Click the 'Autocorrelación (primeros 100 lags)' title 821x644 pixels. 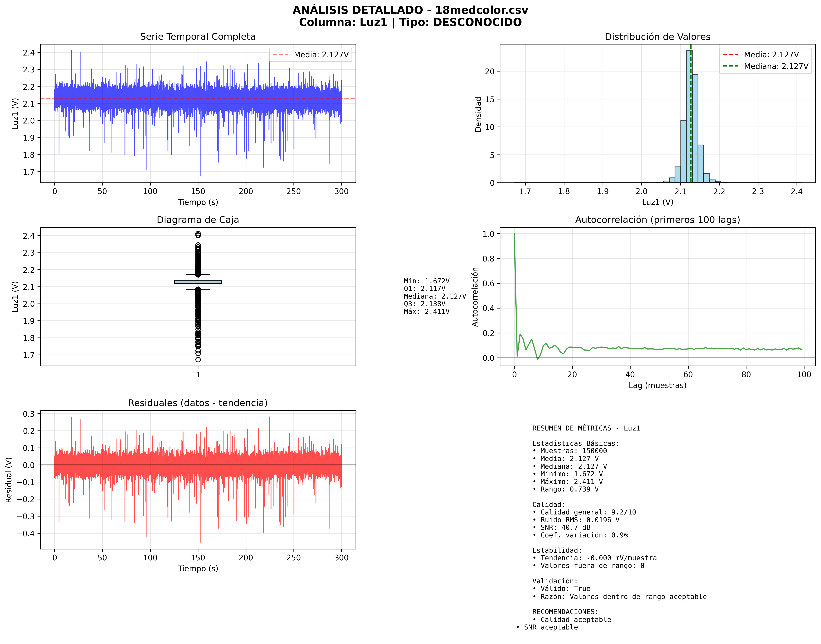[657, 220]
